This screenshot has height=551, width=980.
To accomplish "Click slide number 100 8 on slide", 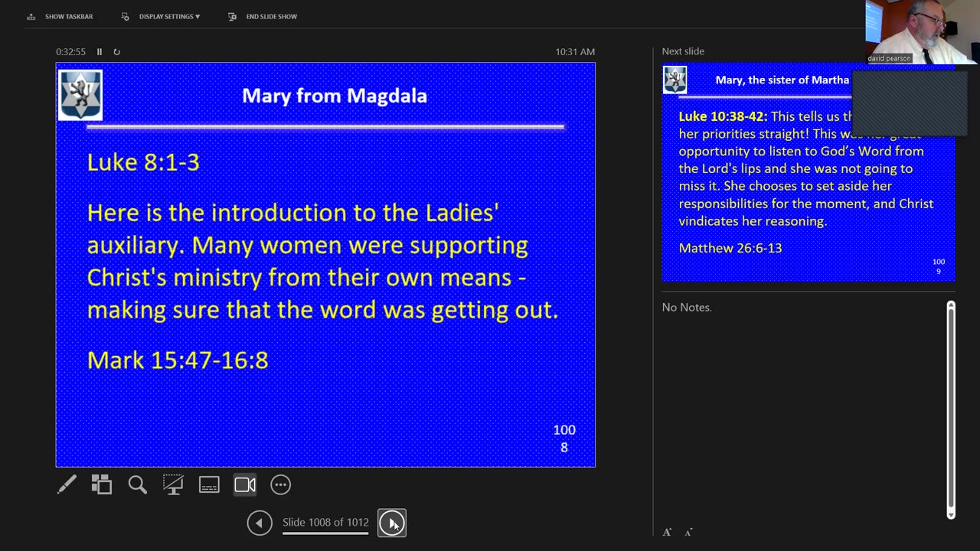I will (x=564, y=439).
